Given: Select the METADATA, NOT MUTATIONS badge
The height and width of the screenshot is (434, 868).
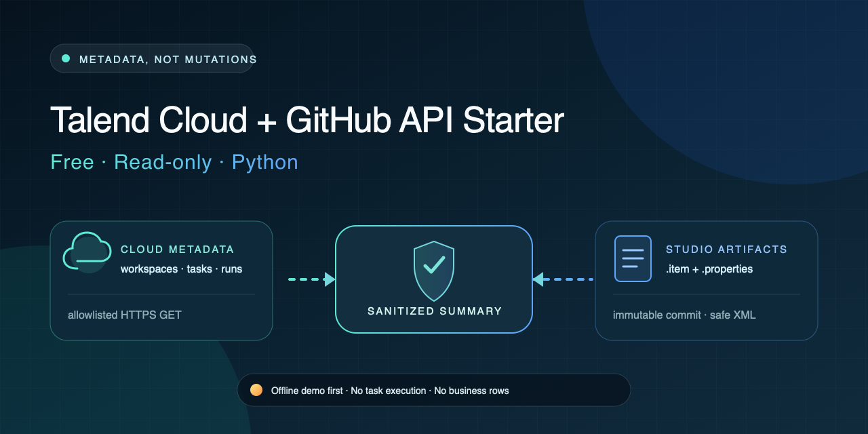Looking at the screenshot, I should click(x=152, y=59).
